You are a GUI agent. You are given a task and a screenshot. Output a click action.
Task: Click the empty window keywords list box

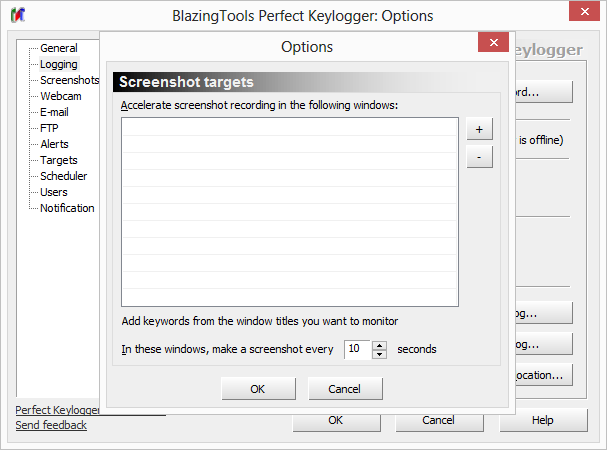click(290, 211)
